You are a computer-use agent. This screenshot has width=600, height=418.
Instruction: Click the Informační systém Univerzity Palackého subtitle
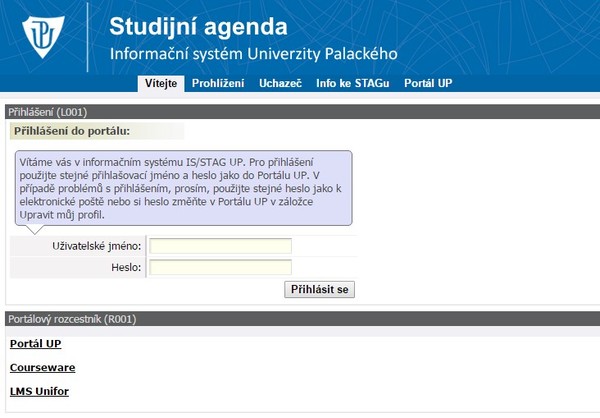click(253, 53)
